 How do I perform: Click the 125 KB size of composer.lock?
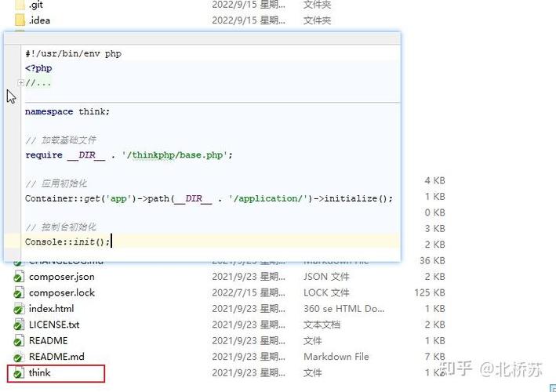pos(430,292)
